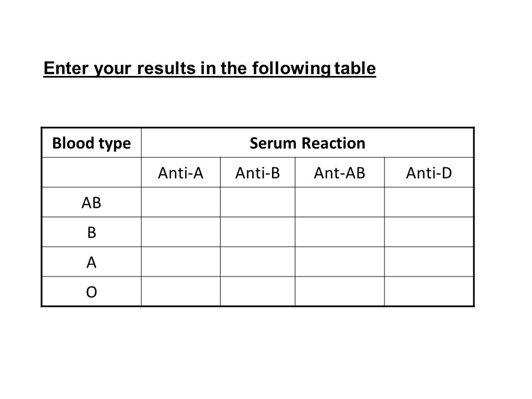Select the B row Anti-B cell

coord(258,232)
